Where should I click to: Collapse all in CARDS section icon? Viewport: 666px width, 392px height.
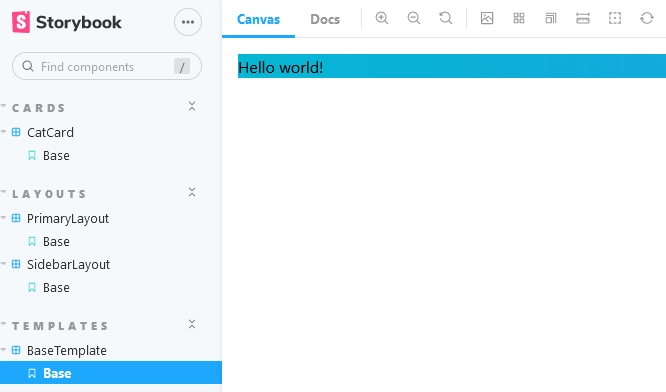tap(192, 106)
